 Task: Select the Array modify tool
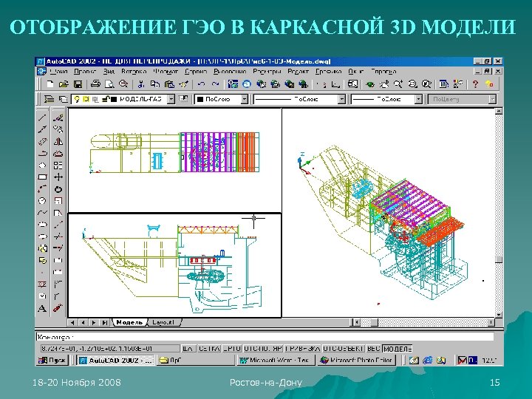(58, 166)
